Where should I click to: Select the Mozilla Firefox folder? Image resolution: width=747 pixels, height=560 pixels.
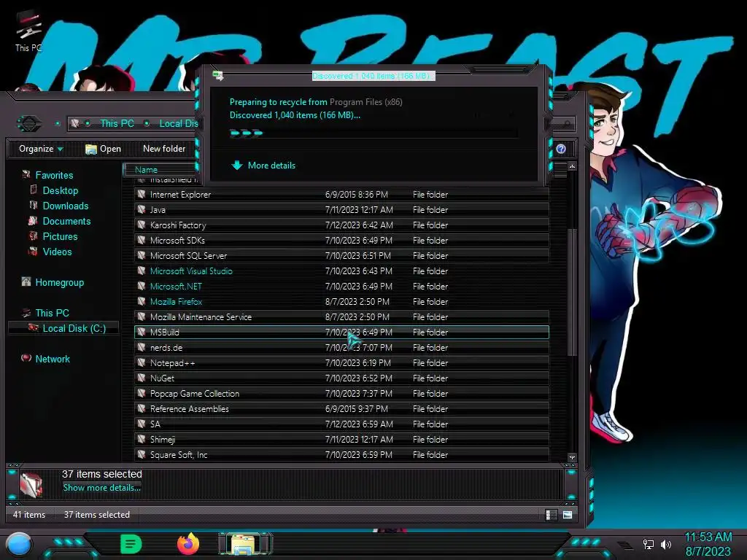click(341, 301)
